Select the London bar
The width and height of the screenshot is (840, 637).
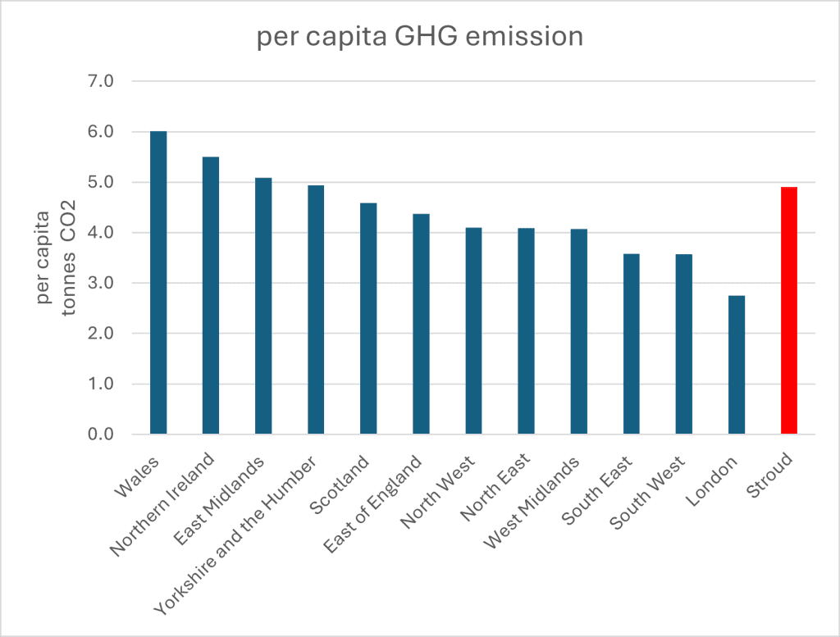point(736,364)
